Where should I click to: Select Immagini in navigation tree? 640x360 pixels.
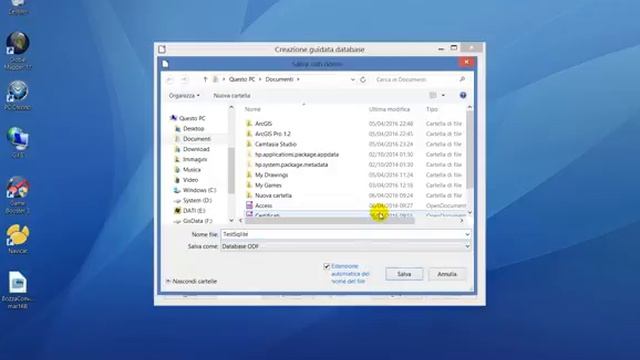(195, 159)
